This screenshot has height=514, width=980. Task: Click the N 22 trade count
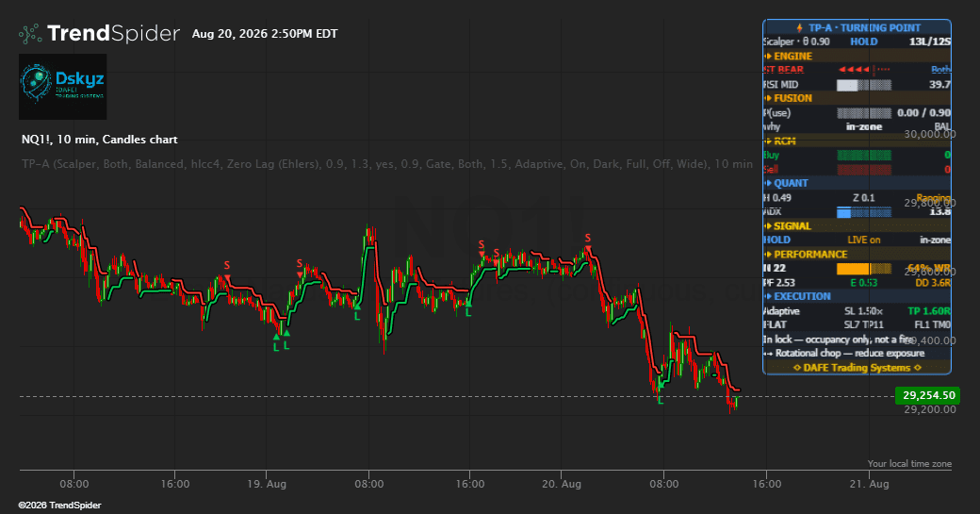click(775, 268)
